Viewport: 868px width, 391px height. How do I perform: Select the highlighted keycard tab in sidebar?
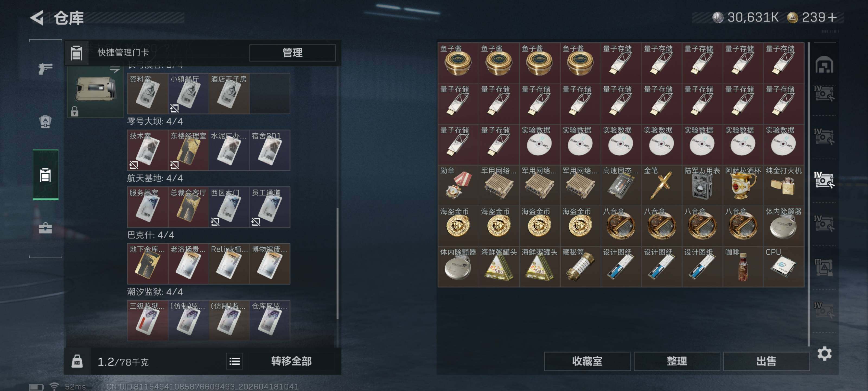(46, 175)
